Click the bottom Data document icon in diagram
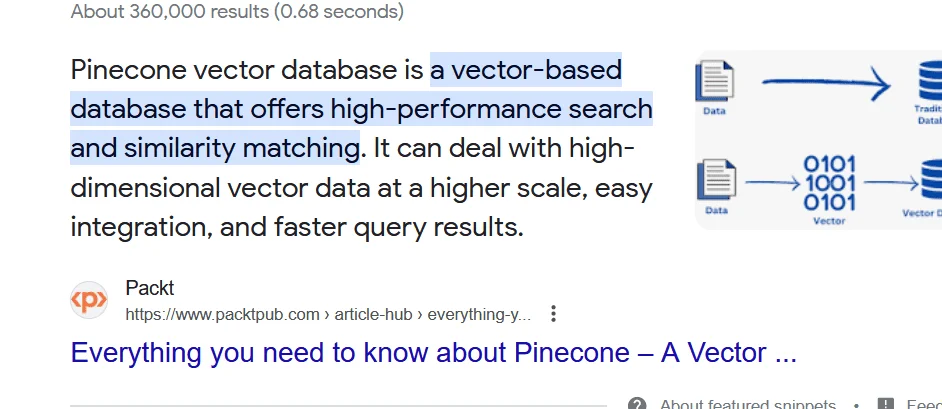 click(716, 180)
